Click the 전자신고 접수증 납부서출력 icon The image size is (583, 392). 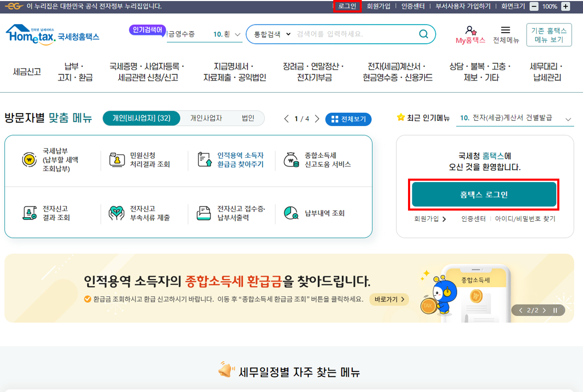click(x=204, y=213)
